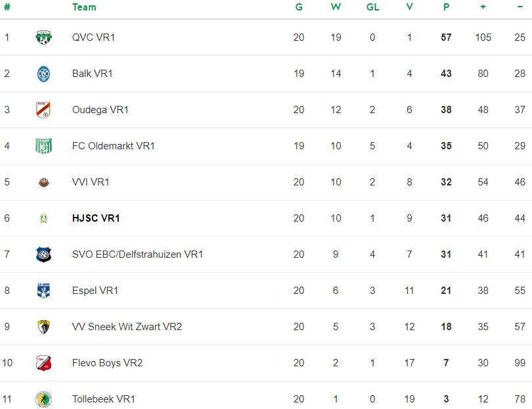Image resolution: width=532 pixels, height=409 pixels.
Task: Open the QVC VR1 team name
Action: [x=93, y=37]
